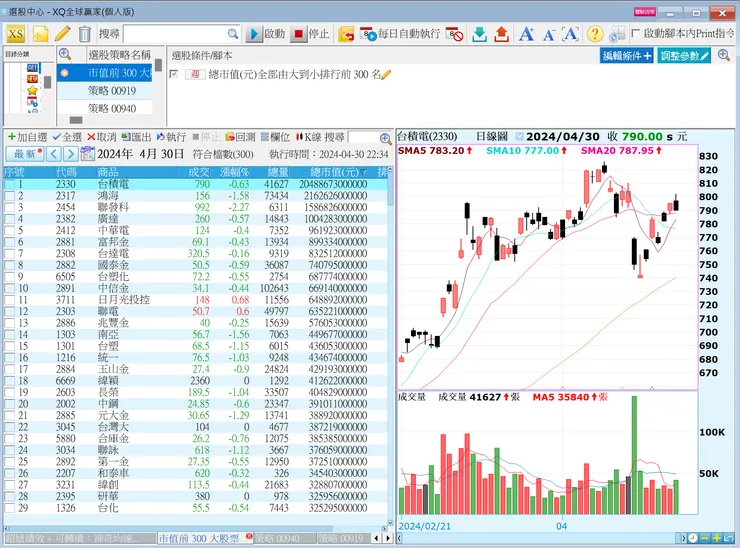740x548 pixels.
Task: Check the box for row 5 中華電
Action: [x=9, y=230]
